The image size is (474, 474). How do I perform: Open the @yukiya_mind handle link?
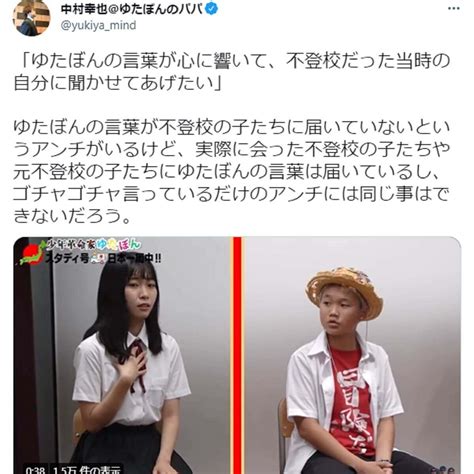coord(98,25)
